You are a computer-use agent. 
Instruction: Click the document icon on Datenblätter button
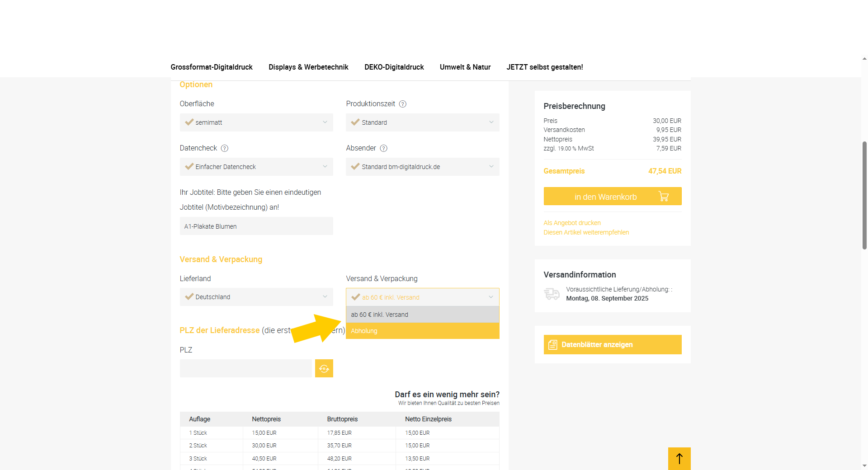(x=552, y=345)
